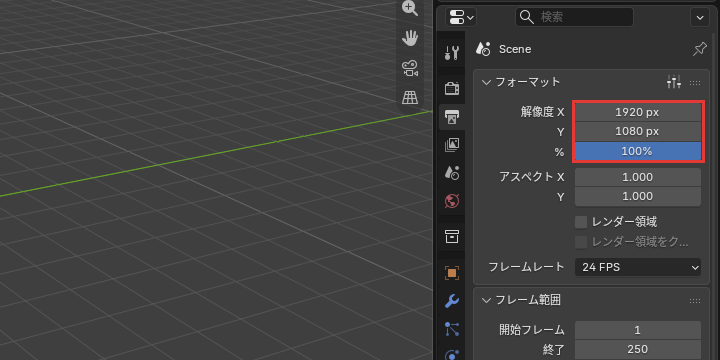Pin the Scene properties with pin icon
This screenshot has height=360, width=720.
click(x=699, y=49)
